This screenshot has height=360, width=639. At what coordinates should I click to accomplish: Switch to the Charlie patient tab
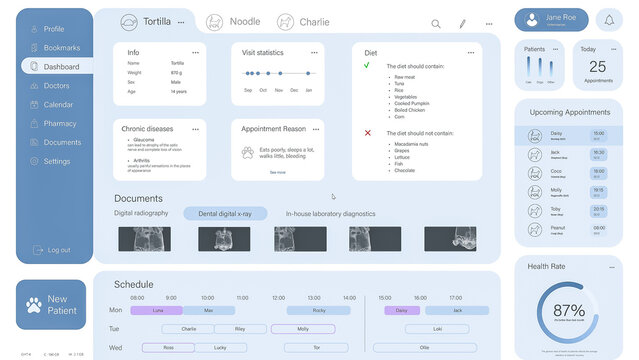click(x=303, y=22)
